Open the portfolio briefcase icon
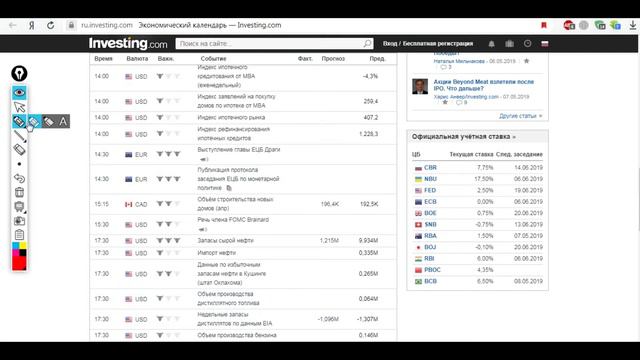 509,43
